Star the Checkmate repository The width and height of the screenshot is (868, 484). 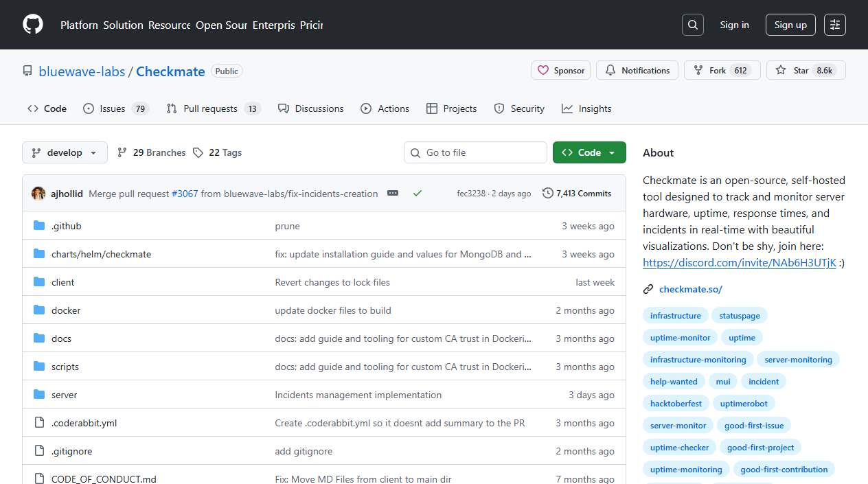806,70
